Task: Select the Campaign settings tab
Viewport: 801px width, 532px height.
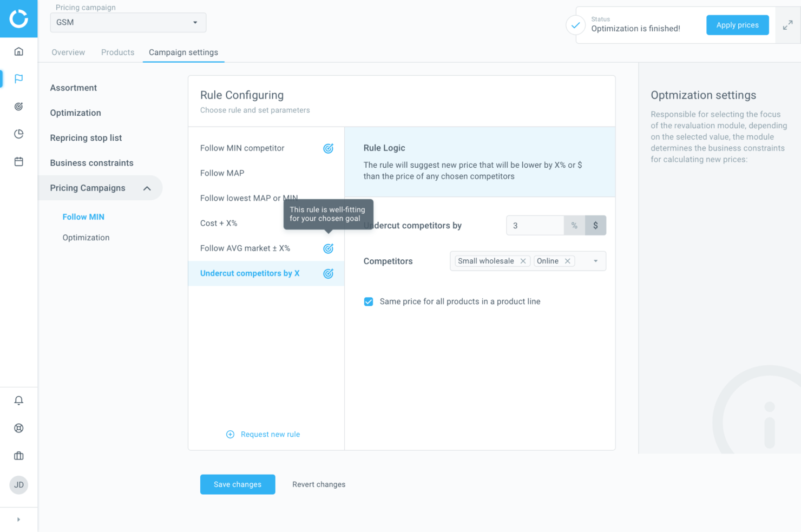Action: [x=183, y=52]
